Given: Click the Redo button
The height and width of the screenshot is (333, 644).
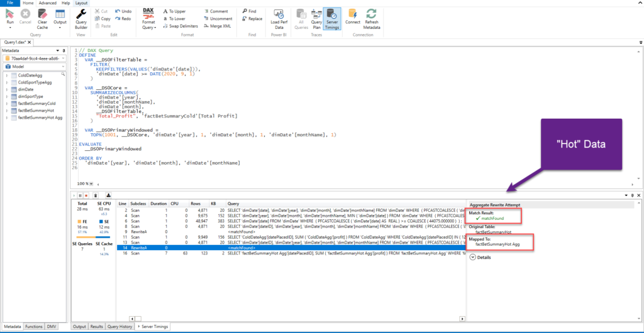Looking at the screenshot, I should tap(123, 18).
